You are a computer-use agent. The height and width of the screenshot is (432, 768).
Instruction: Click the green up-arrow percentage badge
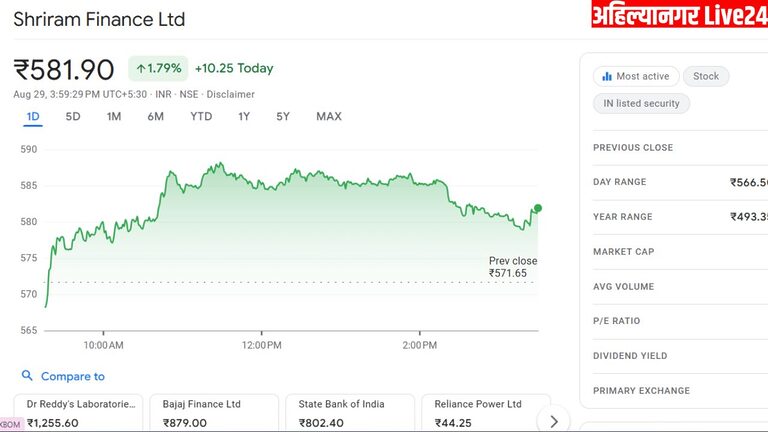pos(158,68)
